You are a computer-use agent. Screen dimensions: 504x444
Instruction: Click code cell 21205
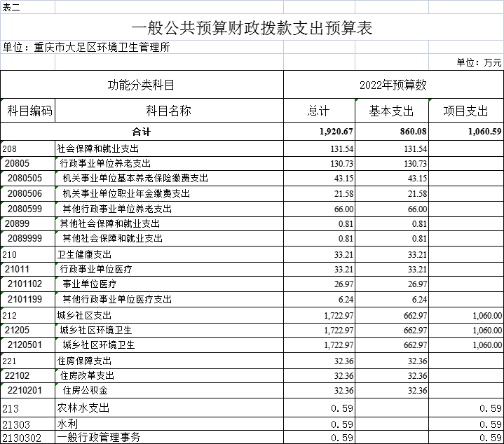pyautogui.click(x=27, y=330)
